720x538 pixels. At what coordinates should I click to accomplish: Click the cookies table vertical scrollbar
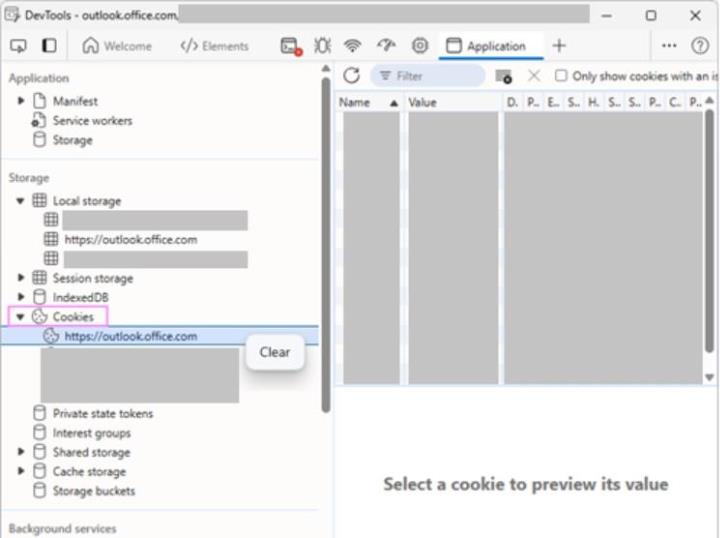pos(709,231)
